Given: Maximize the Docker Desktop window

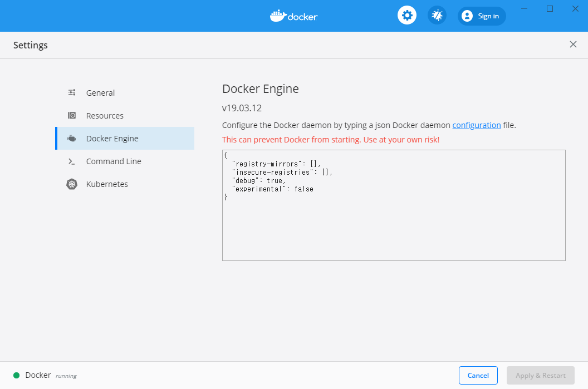Looking at the screenshot, I should pyautogui.click(x=550, y=8).
